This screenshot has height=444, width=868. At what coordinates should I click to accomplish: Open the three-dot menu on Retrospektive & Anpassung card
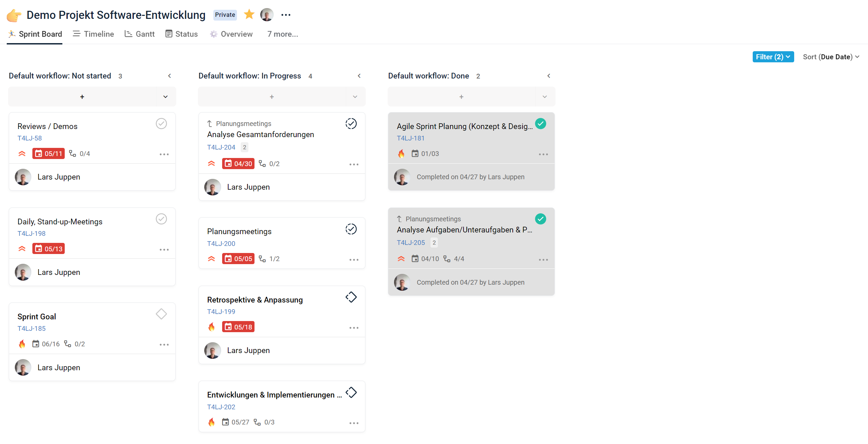(354, 328)
